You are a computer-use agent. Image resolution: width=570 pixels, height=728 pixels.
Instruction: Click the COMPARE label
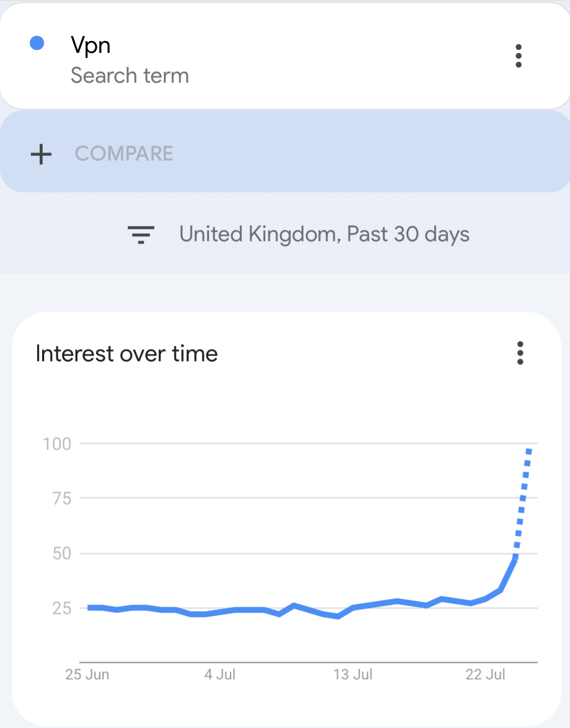pyautogui.click(x=124, y=154)
